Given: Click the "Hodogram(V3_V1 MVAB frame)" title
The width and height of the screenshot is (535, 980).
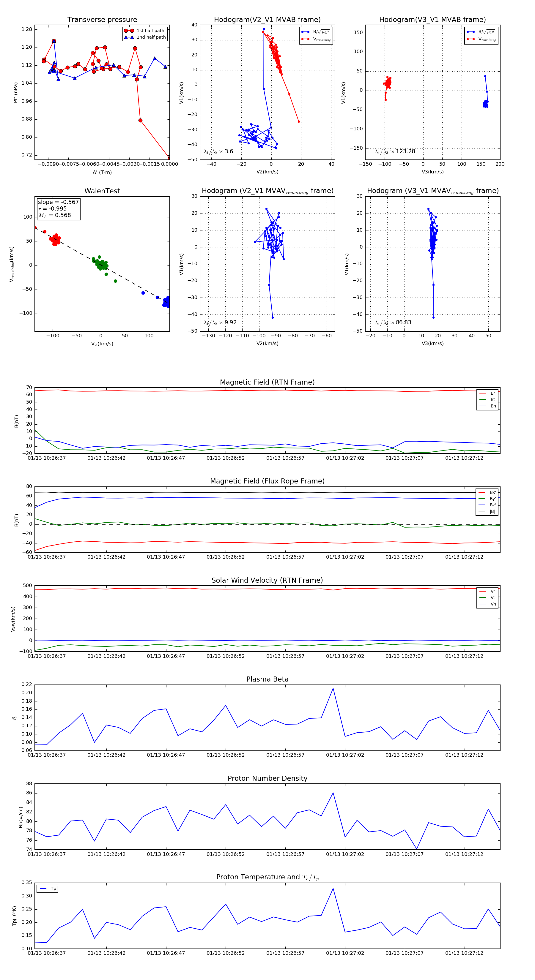Looking at the screenshot, I should (x=432, y=19).
